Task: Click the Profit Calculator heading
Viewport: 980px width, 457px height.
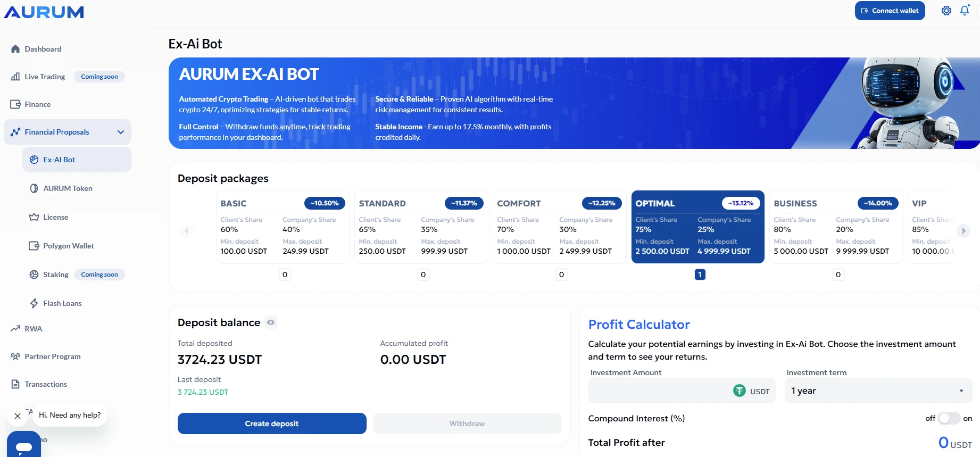Action: click(639, 325)
